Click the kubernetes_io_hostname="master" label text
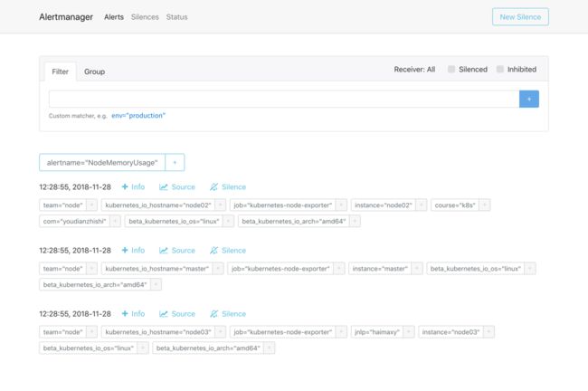Image resolution: width=588 pixels, height=391 pixels. 156,269
